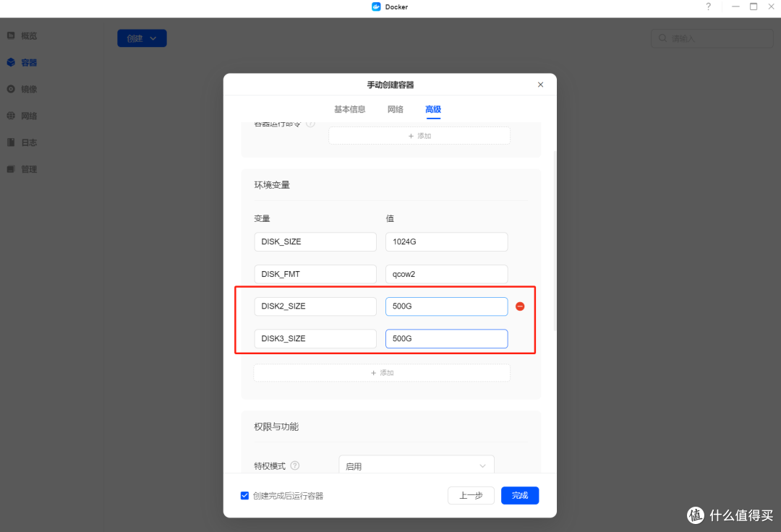Click the 完成 button
Image resolution: width=781 pixels, height=532 pixels.
(x=520, y=496)
